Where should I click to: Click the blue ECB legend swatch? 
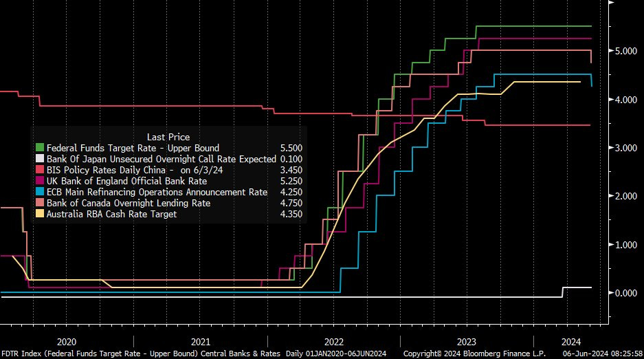(39, 192)
